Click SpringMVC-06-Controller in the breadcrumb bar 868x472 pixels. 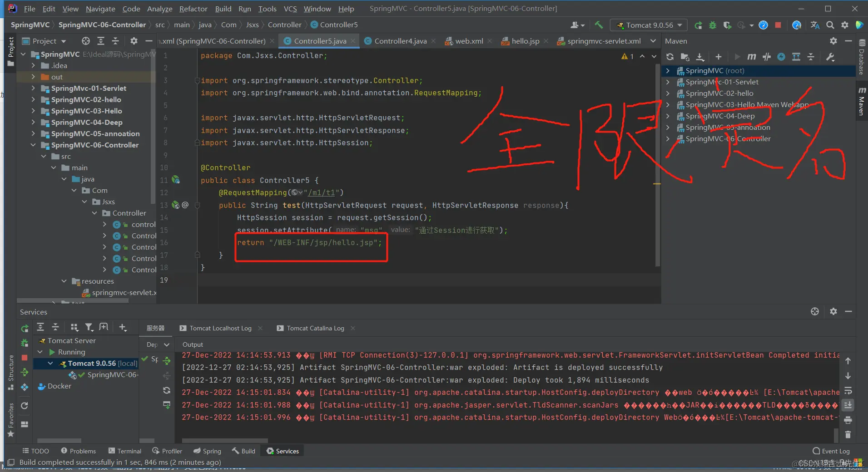pyautogui.click(x=102, y=25)
